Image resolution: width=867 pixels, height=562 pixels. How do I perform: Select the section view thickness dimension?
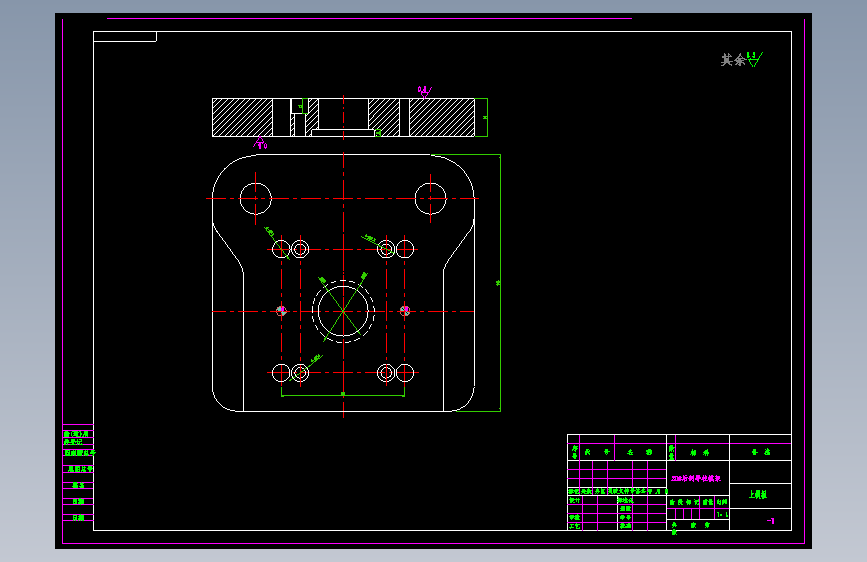484,117
